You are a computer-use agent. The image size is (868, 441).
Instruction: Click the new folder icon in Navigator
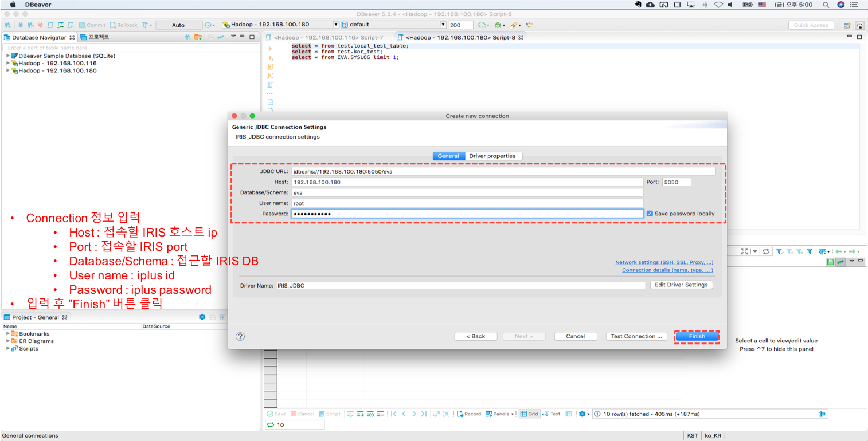(x=198, y=37)
